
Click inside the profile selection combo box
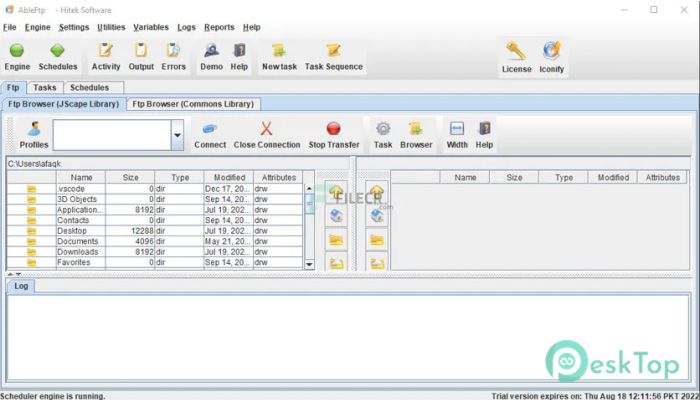[112, 135]
